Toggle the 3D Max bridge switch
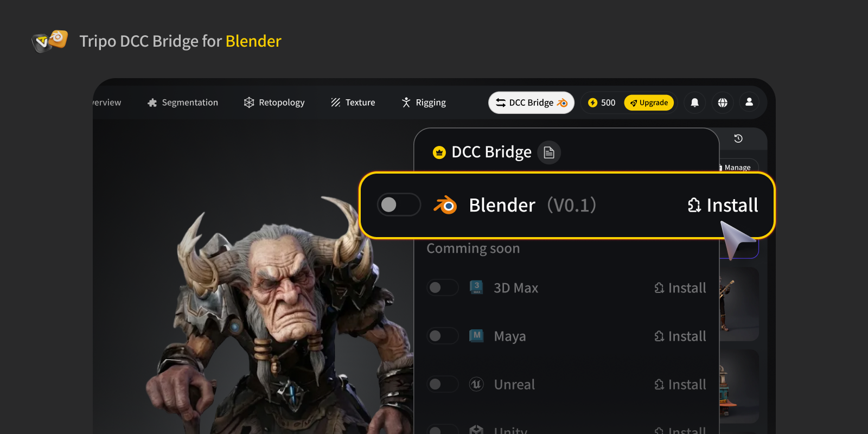 pyautogui.click(x=443, y=288)
